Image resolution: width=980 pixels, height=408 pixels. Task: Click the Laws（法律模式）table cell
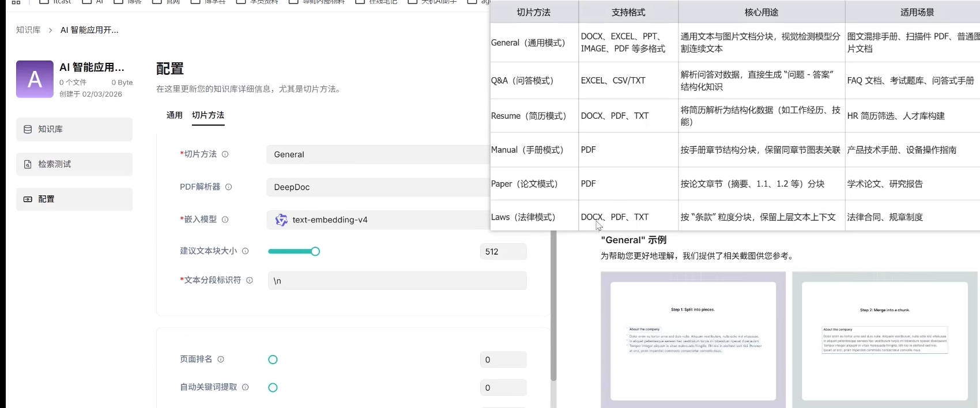(534, 217)
